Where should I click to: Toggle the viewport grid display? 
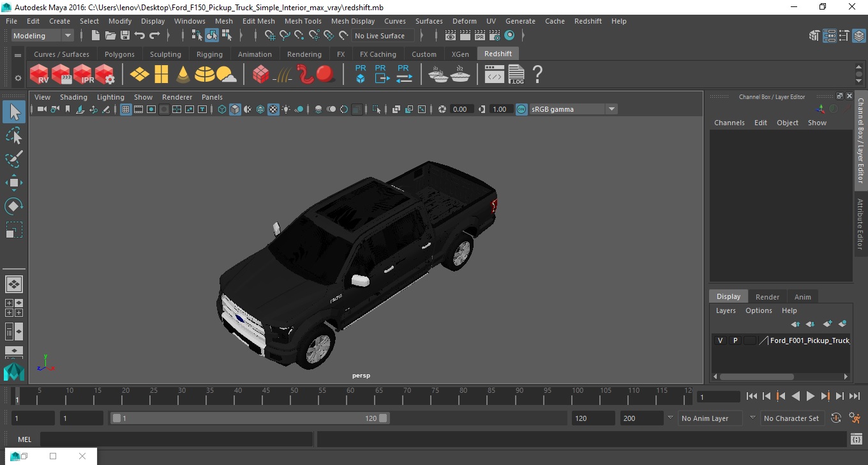click(x=126, y=109)
